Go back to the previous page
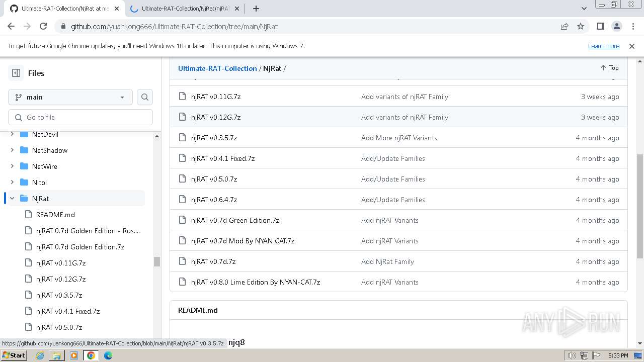This screenshot has height=362, width=644. pos(11,26)
